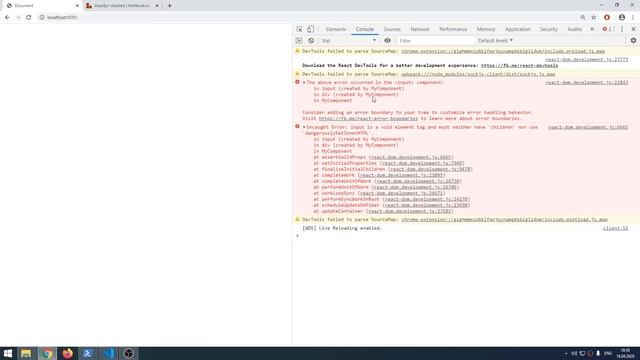Open File Explorer from the taskbar
Viewport: 640px width, 360px height.
[26, 353]
